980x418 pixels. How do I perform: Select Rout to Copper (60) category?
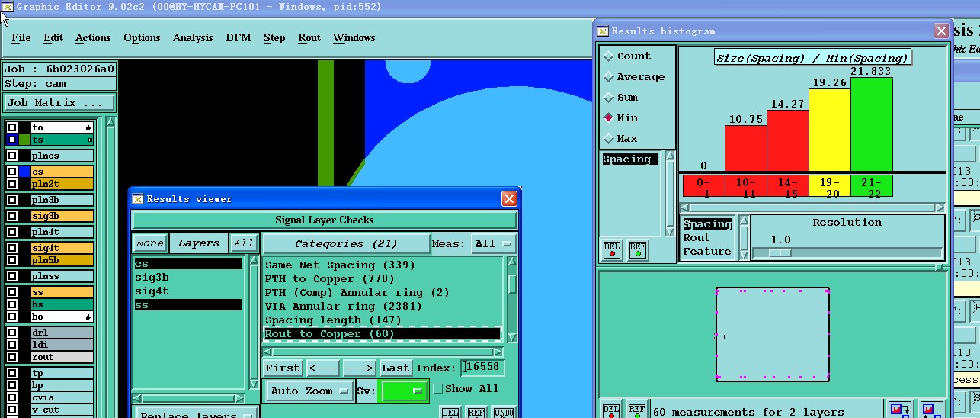[383, 334]
